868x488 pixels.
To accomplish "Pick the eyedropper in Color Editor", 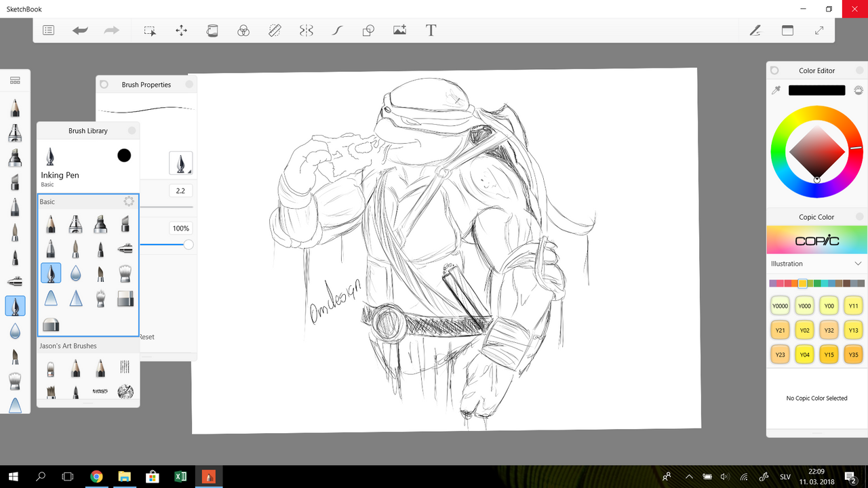I will (776, 90).
